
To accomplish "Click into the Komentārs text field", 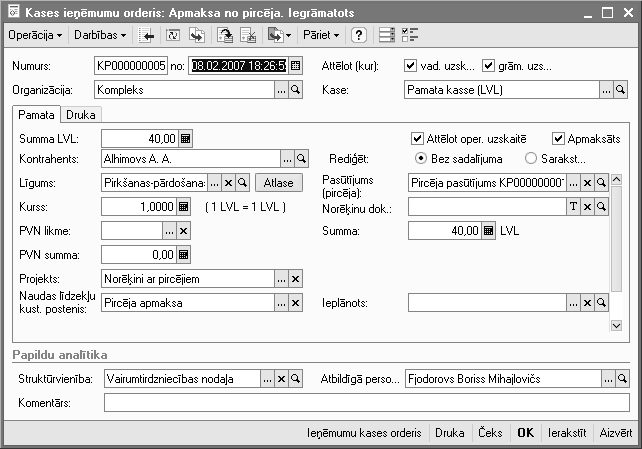I will [x=366, y=403].
